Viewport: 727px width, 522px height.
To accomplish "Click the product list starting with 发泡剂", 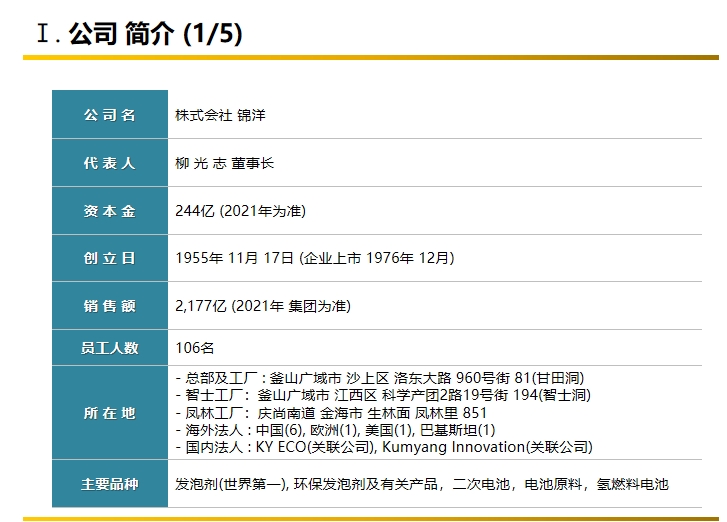I will [x=421, y=484].
